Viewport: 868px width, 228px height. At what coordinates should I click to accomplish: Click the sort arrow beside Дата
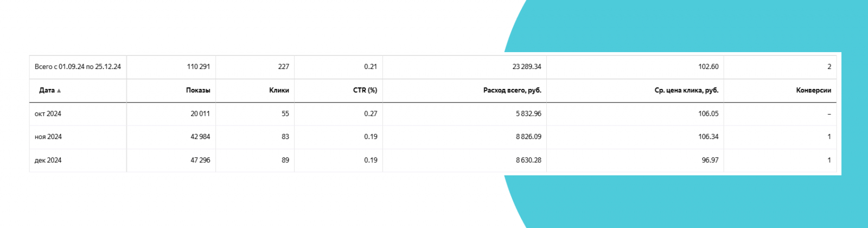coord(59,91)
